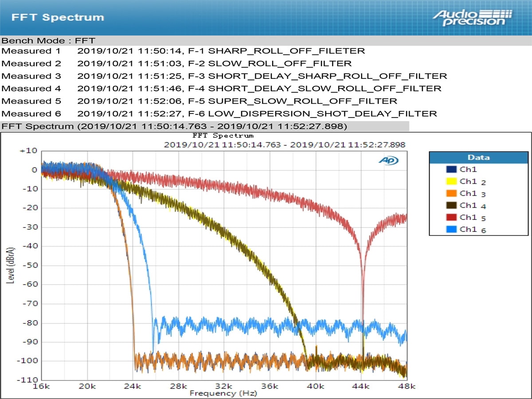Click the Audio Precision brand logo
The height and width of the screenshot is (399, 532).
(x=470, y=16)
